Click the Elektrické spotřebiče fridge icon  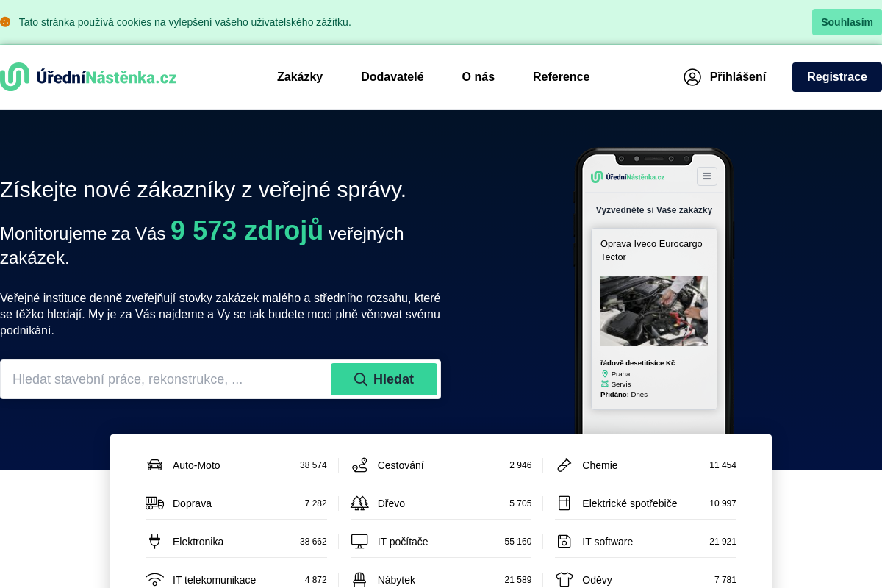564,503
